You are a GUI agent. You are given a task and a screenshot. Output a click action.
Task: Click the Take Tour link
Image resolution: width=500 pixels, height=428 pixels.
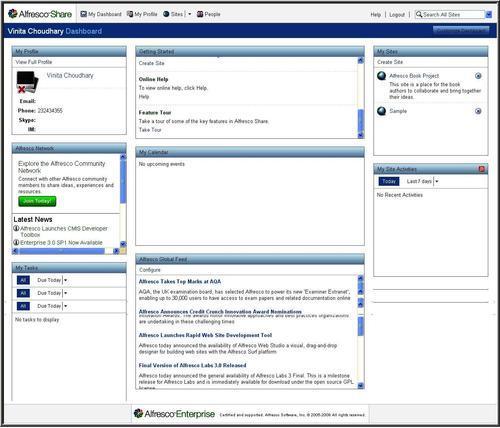click(150, 130)
